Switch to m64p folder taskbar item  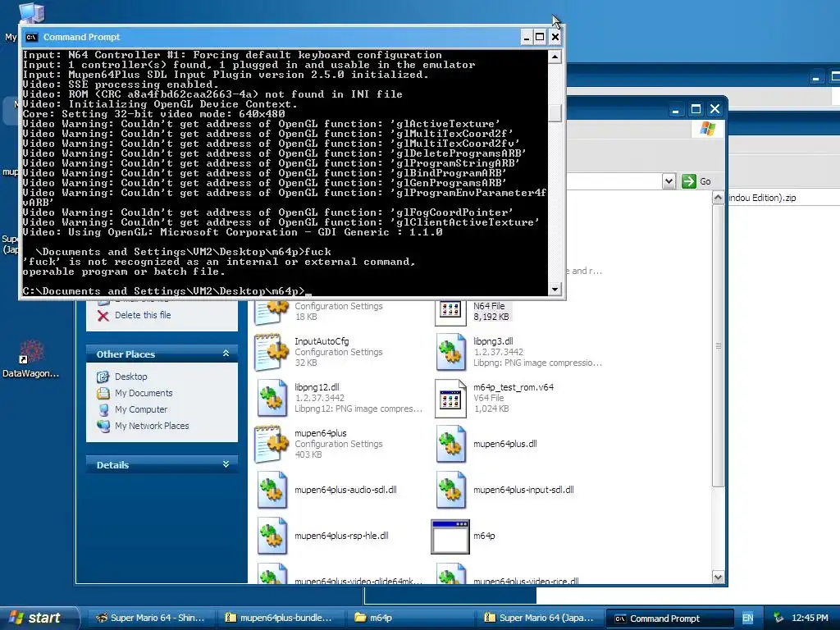(x=410, y=618)
